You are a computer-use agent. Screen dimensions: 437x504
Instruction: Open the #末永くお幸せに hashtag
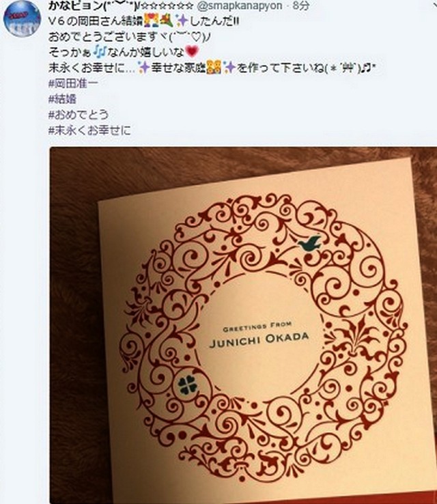[89, 130]
